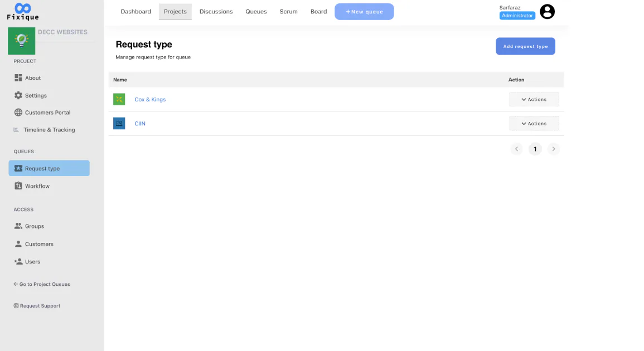Follow the Go to Project Queues link
Image resolution: width=644 pixels, height=351 pixels.
point(41,284)
